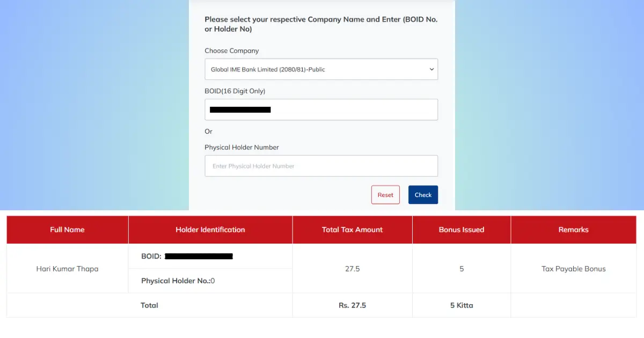Click the name Hari Kumar Thapa
The width and height of the screenshot is (644, 338).
pos(67,268)
